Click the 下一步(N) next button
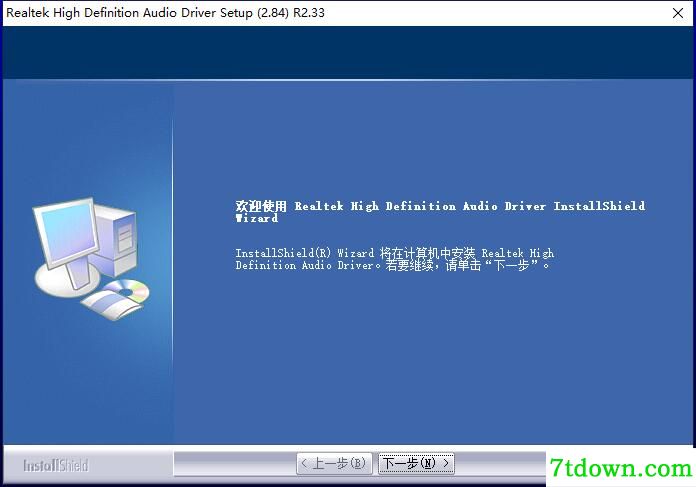The width and height of the screenshot is (696, 487). click(x=416, y=464)
